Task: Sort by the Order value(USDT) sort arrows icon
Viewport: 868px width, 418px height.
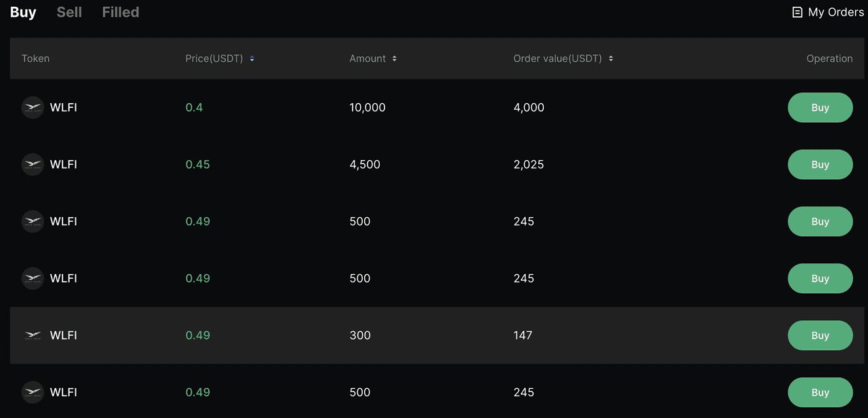Action: click(x=611, y=59)
